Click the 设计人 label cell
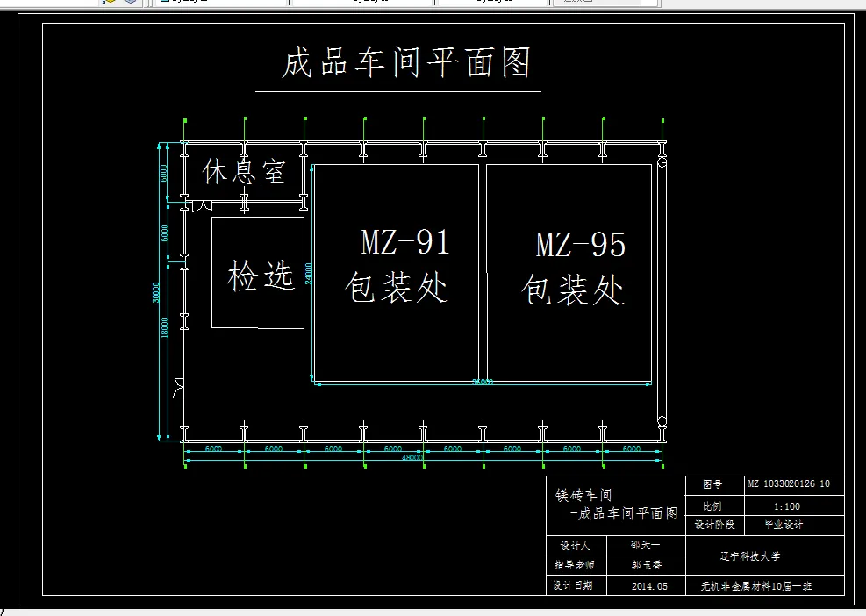This screenshot has height=616, width=866. pos(575,546)
